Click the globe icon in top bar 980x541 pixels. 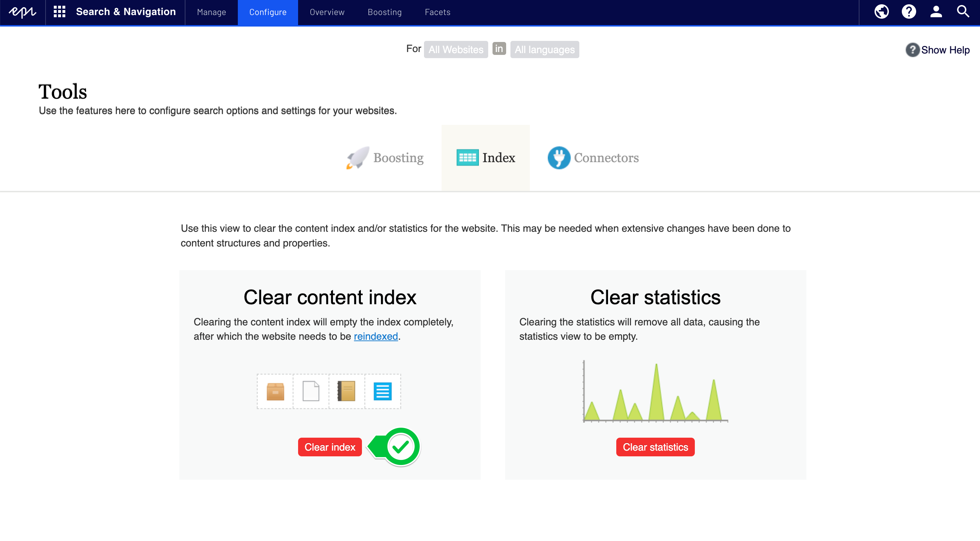(881, 12)
